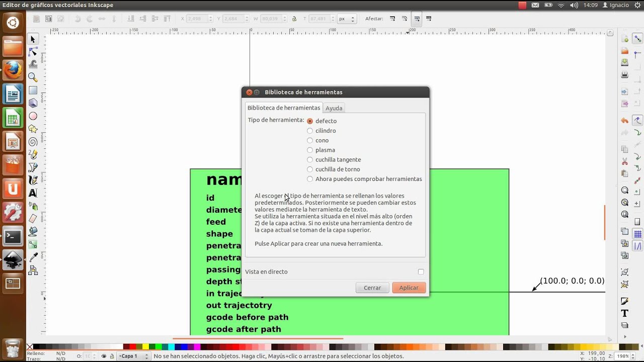Viewport: 644px width, 362px height.
Task: Pick the red color swatch in palette
Action: click(x=133, y=346)
